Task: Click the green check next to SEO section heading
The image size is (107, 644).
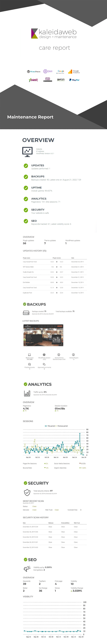Action: [x=26, y=559]
